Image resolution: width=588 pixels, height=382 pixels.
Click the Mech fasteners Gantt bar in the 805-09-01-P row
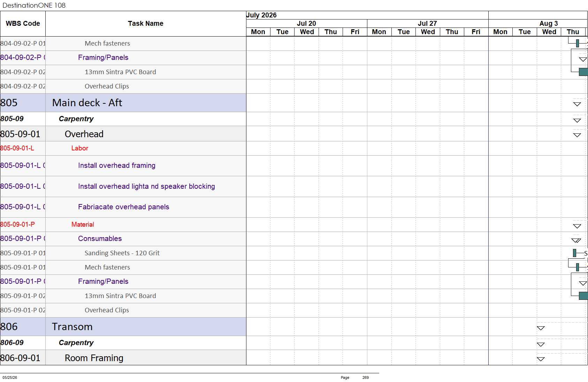[578, 267]
